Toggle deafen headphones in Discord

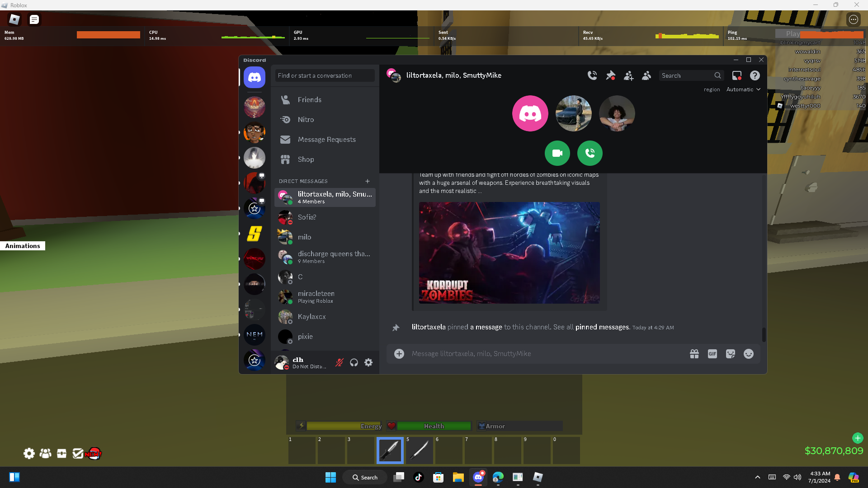tap(354, 362)
